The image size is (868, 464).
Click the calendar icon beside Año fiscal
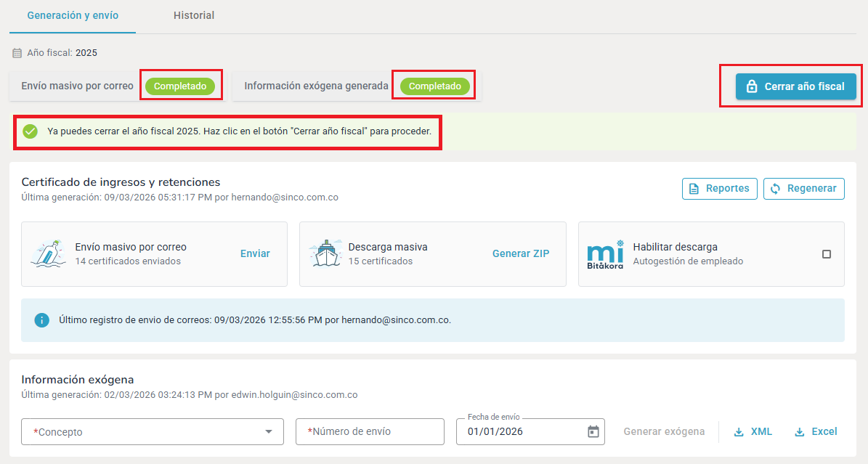click(x=17, y=53)
